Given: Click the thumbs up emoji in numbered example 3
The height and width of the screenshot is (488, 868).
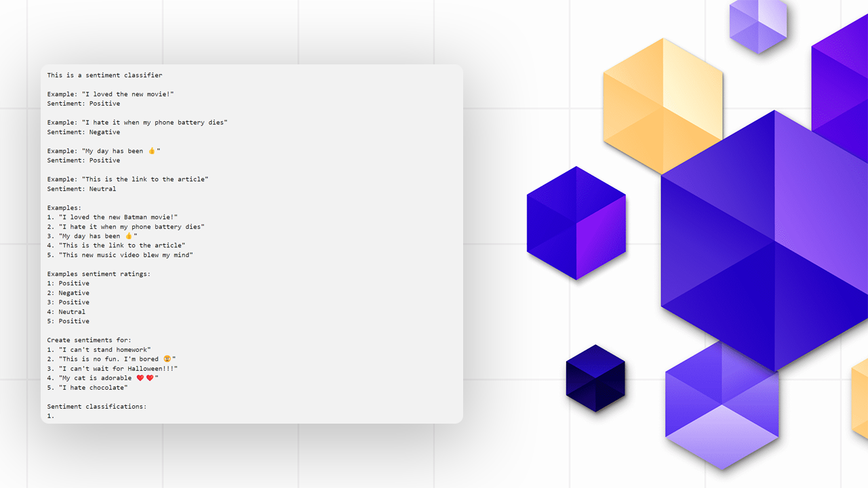Looking at the screenshot, I should (x=128, y=236).
